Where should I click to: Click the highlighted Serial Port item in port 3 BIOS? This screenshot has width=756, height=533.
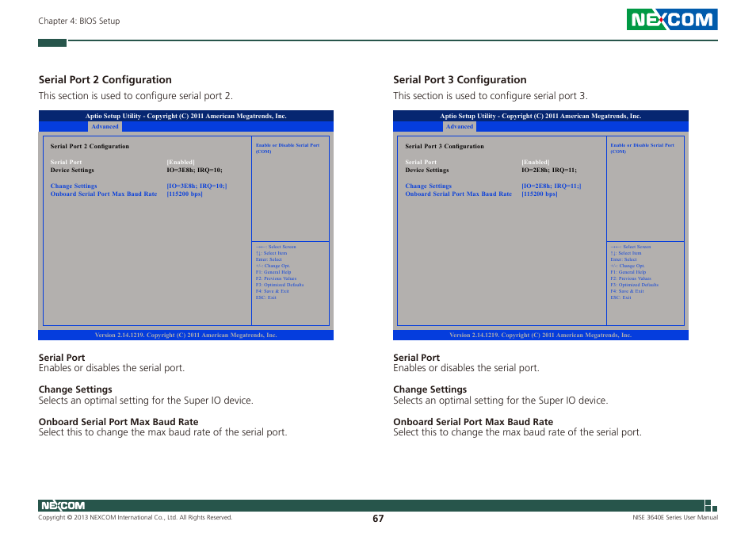coord(421,162)
